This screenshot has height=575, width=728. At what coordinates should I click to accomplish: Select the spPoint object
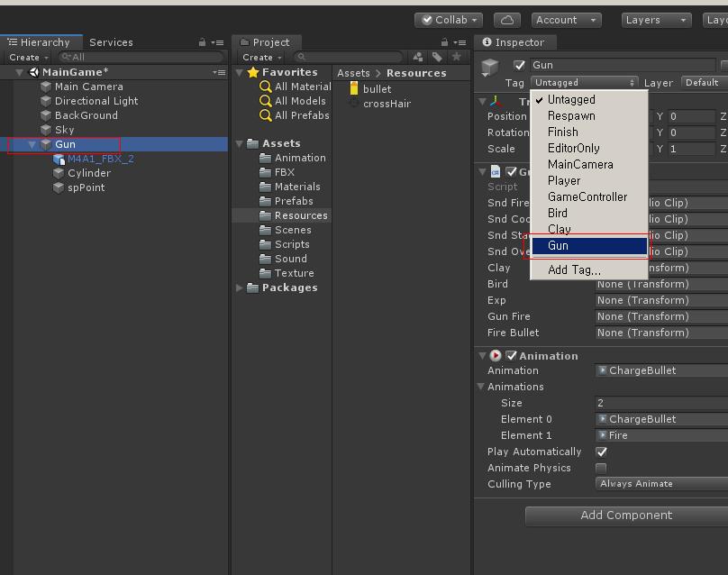(x=86, y=187)
